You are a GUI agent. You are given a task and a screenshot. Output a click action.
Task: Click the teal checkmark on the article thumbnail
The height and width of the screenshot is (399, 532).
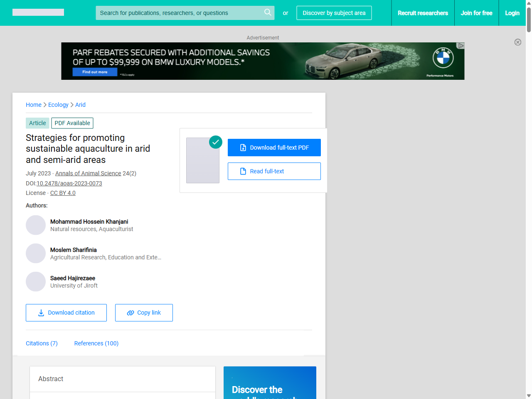(216, 142)
